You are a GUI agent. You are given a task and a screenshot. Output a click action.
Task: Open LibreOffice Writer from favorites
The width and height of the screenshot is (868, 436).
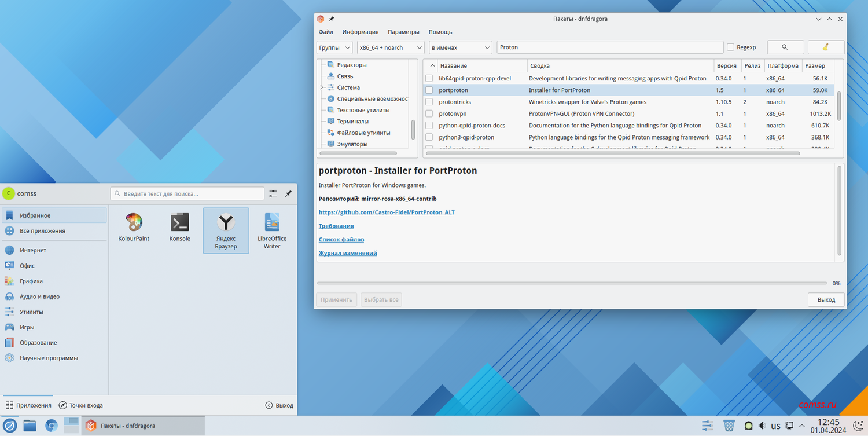click(x=272, y=230)
